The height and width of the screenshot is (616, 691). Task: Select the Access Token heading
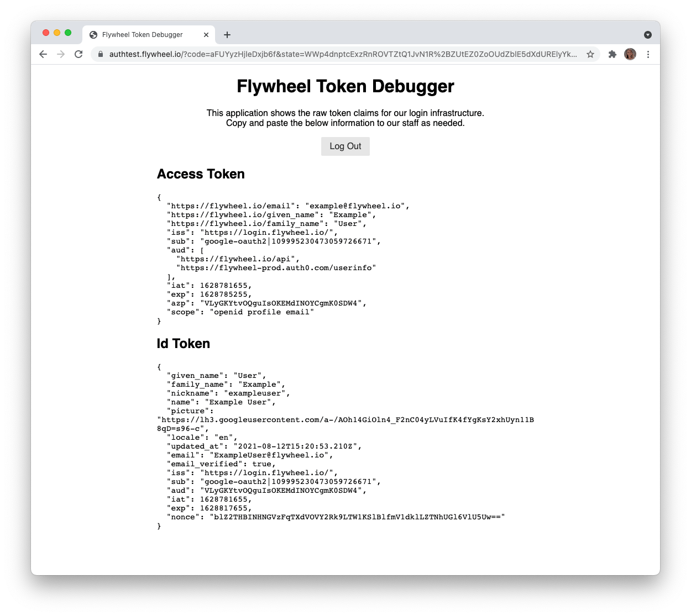coord(201,173)
